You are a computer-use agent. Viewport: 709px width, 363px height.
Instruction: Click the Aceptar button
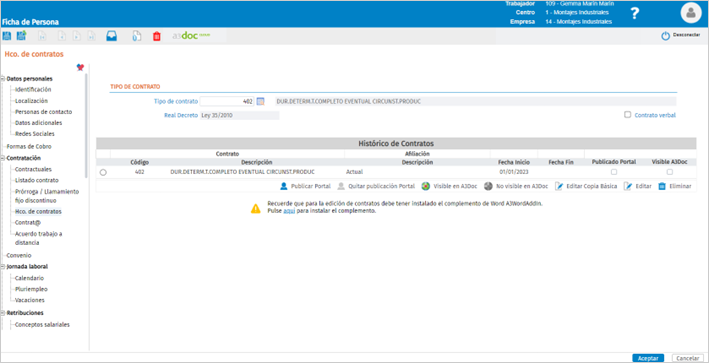pos(648,358)
